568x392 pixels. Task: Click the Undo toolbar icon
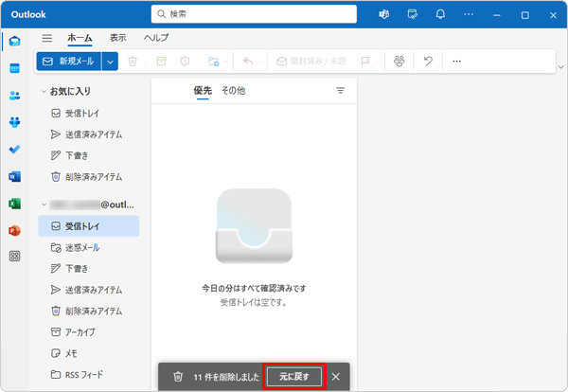pyautogui.click(x=428, y=62)
